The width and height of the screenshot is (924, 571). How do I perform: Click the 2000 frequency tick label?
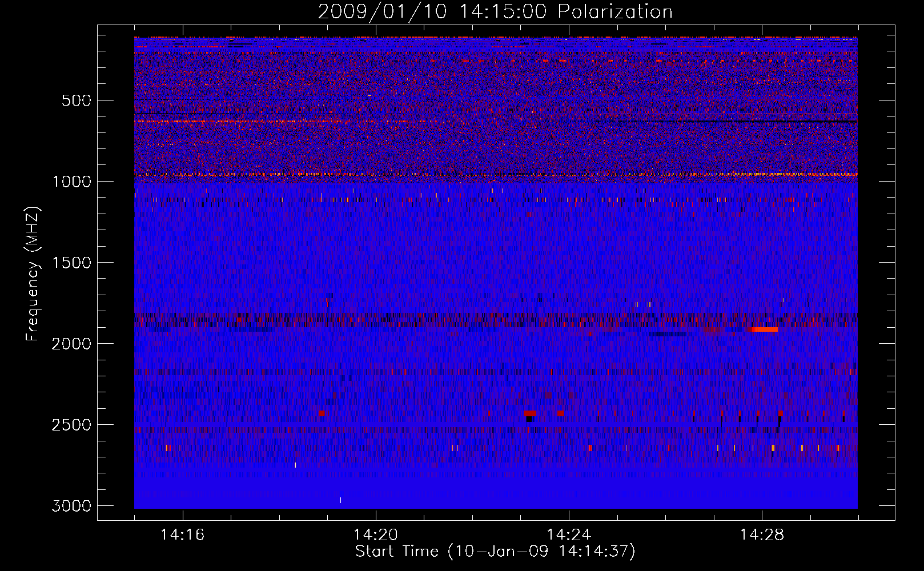(x=71, y=344)
